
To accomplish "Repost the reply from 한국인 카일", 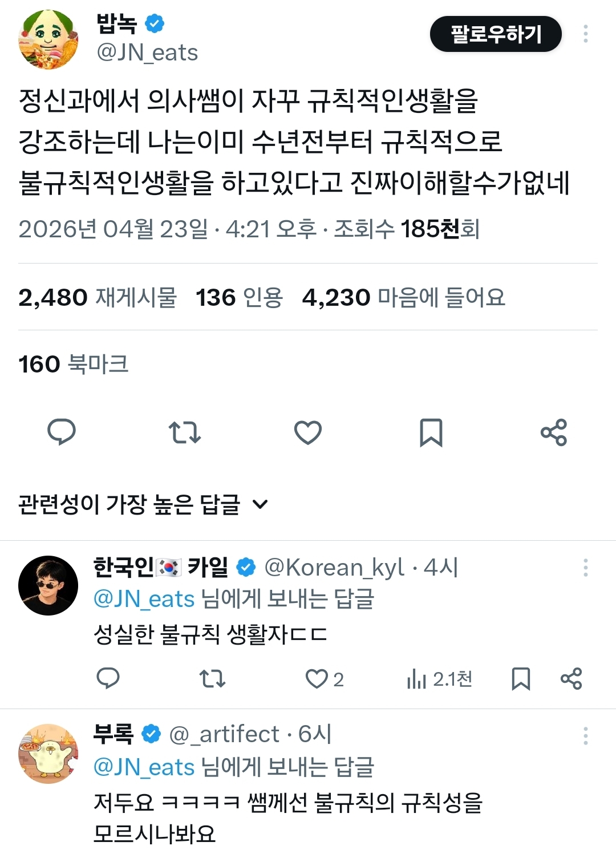I will point(213,679).
